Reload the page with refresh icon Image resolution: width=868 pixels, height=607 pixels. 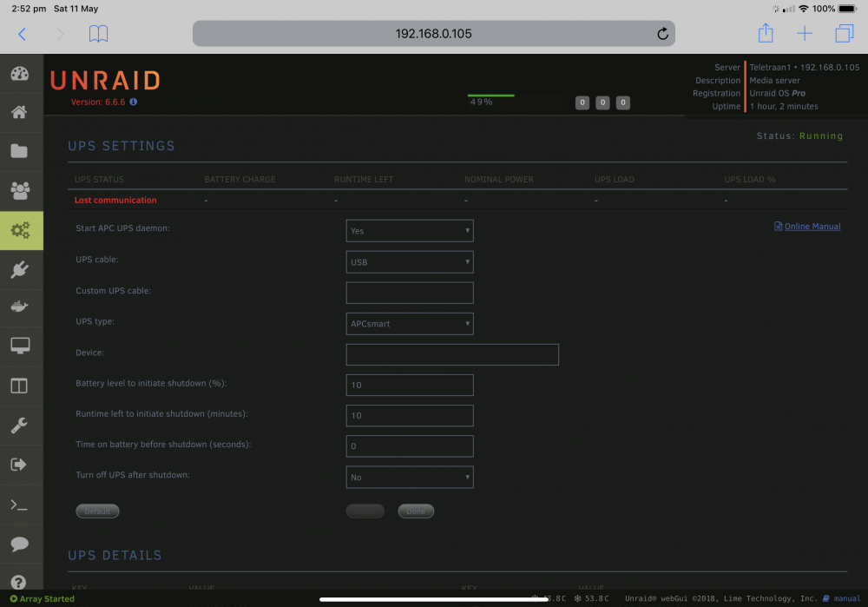pyautogui.click(x=662, y=34)
